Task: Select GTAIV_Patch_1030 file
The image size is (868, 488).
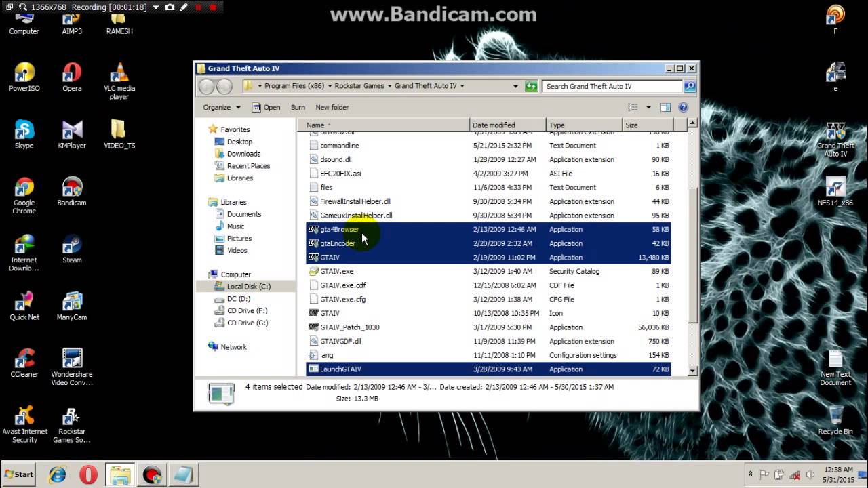Action: point(488,327)
